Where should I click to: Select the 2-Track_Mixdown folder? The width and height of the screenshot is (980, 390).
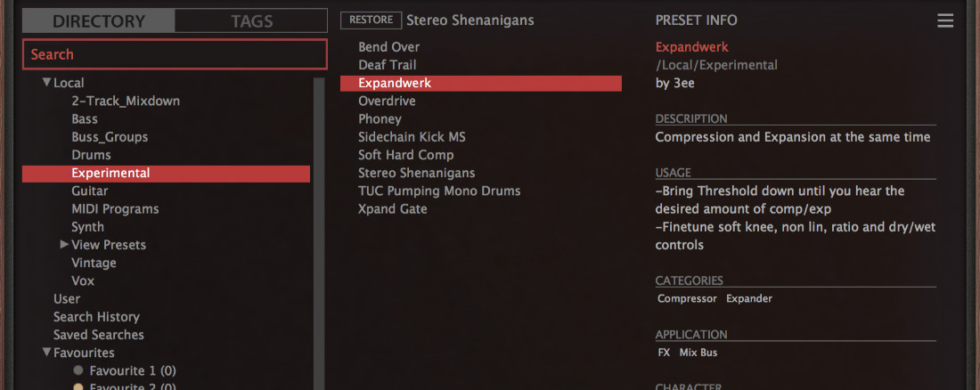click(x=126, y=101)
